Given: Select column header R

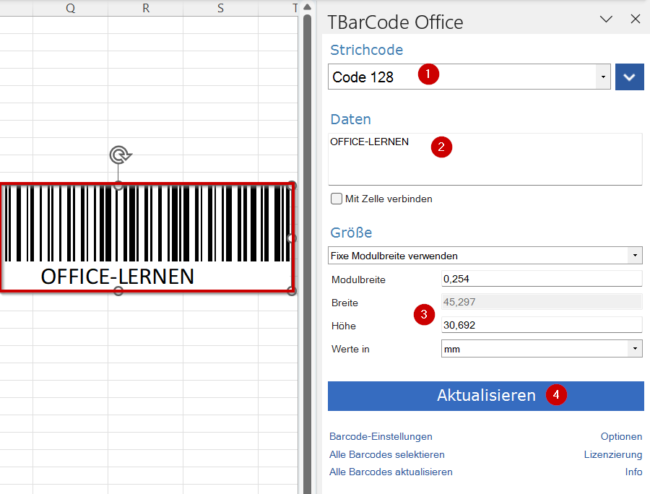Looking at the screenshot, I should tap(146, 8).
